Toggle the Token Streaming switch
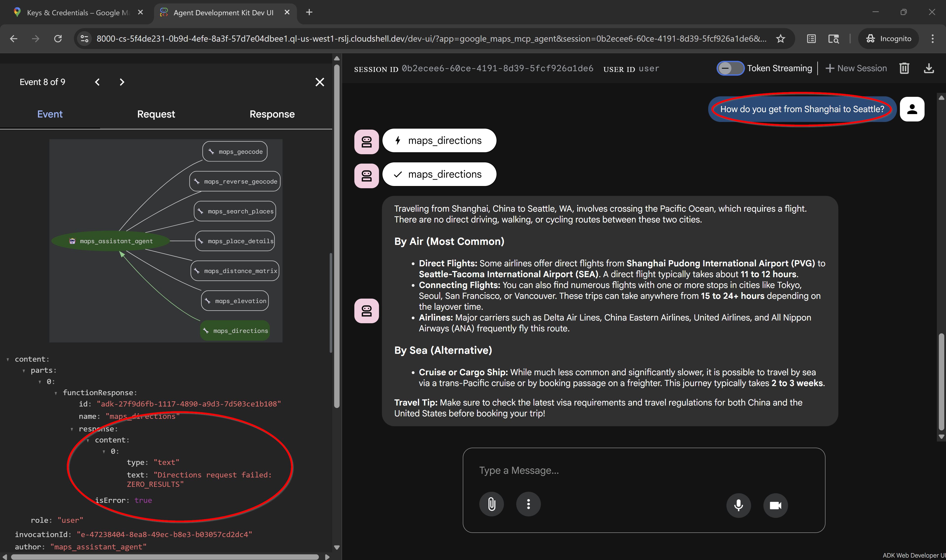 tap(730, 68)
